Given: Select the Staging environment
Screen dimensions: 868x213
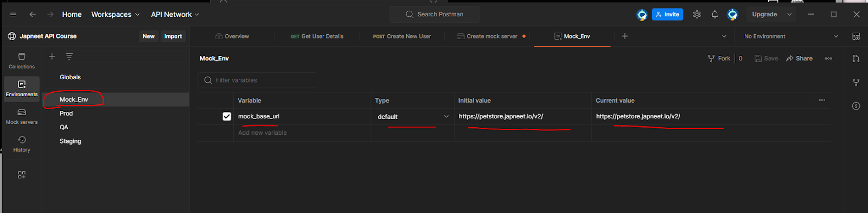Looking at the screenshot, I should (x=71, y=141).
